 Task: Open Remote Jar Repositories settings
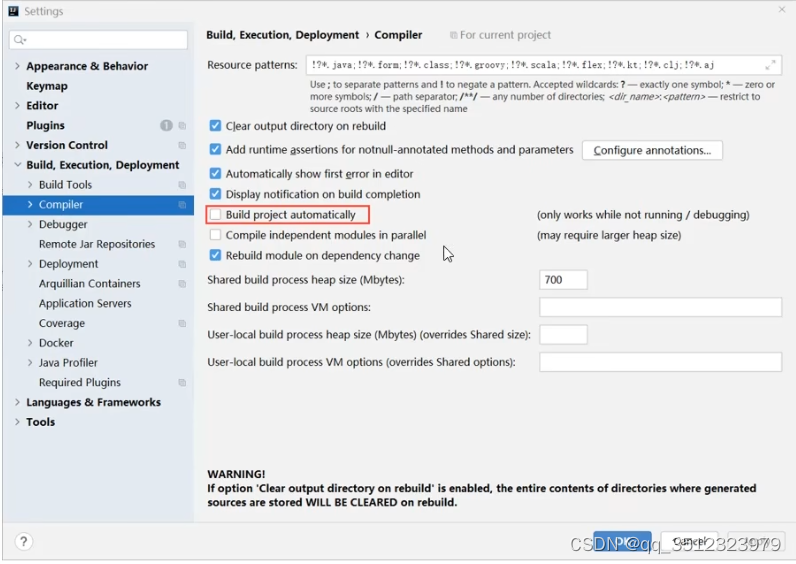pyautogui.click(x=97, y=244)
